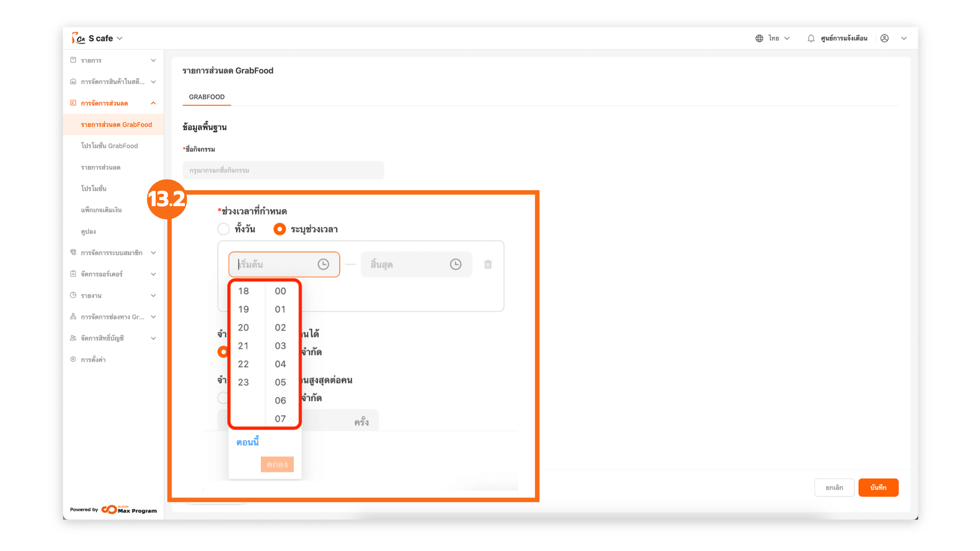Click the globe language icon
980x551 pixels.
coord(759,38)
